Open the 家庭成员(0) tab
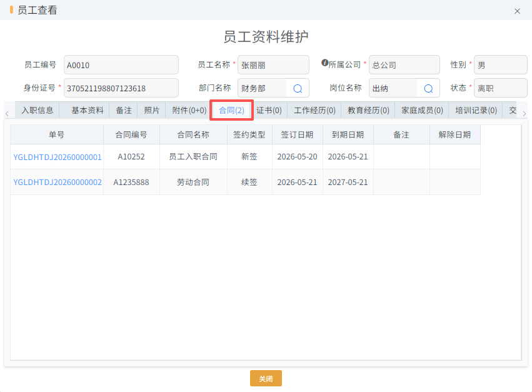The width and height of the screenshot is (532, 392). pos(422,110)
